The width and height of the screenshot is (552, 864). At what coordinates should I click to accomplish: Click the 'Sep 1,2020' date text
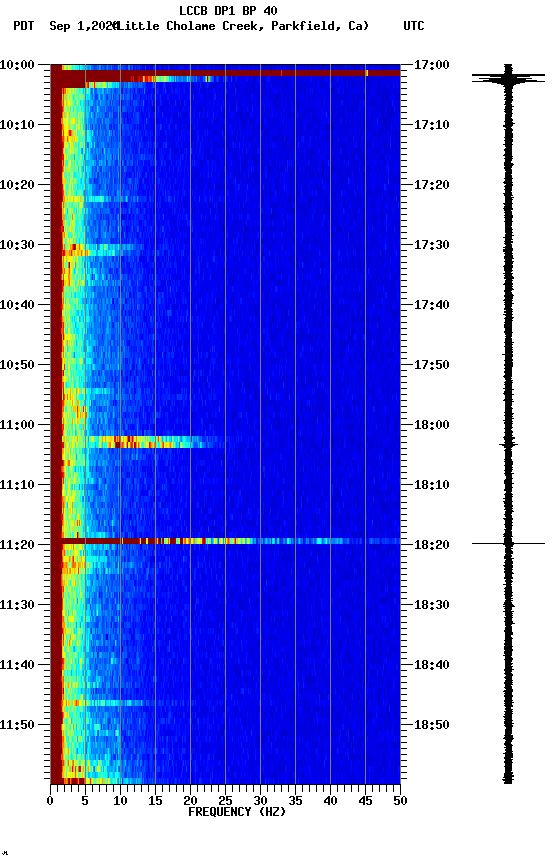(x=83, y=26)
